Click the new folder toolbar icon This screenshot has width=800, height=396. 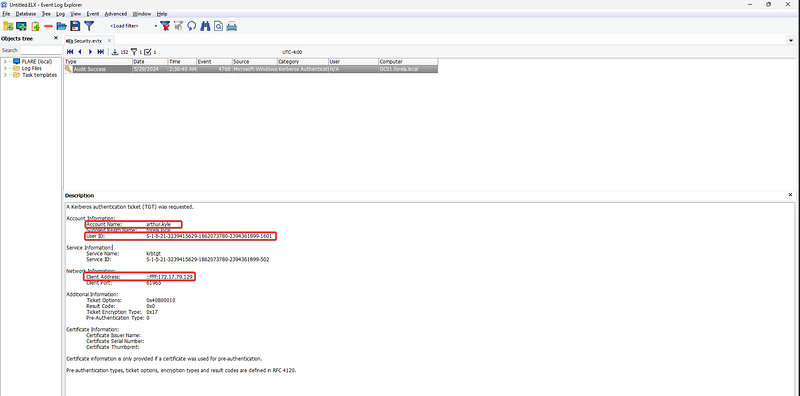(x=8, y=26)
